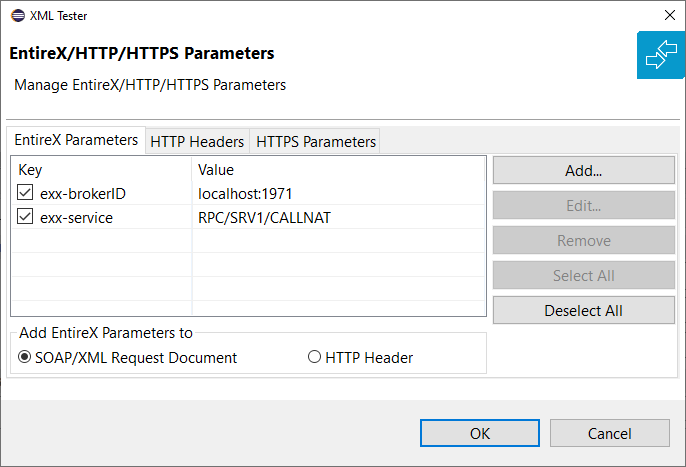Click the Add... button
The image size is (686, 467).
(584, 171)
